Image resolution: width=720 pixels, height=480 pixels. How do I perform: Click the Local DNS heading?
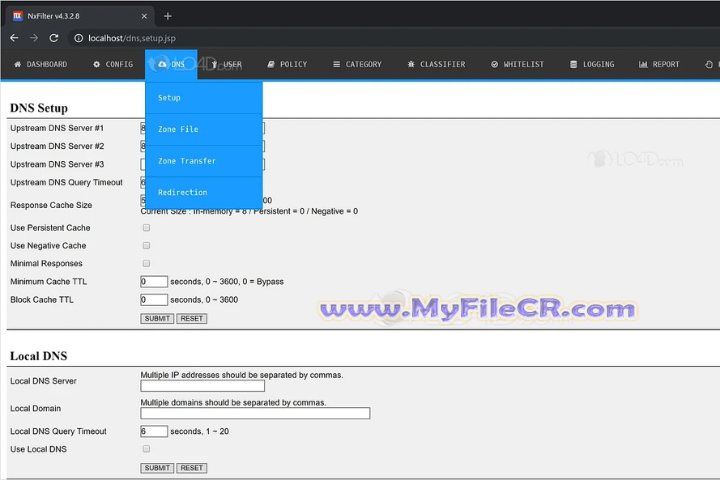point(39,356)
